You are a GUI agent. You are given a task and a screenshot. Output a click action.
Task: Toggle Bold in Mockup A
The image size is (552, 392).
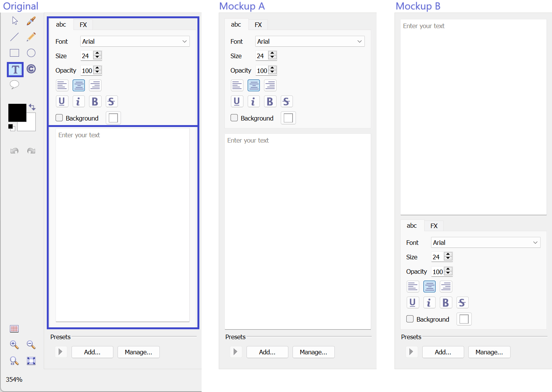[x=270, y=102]
